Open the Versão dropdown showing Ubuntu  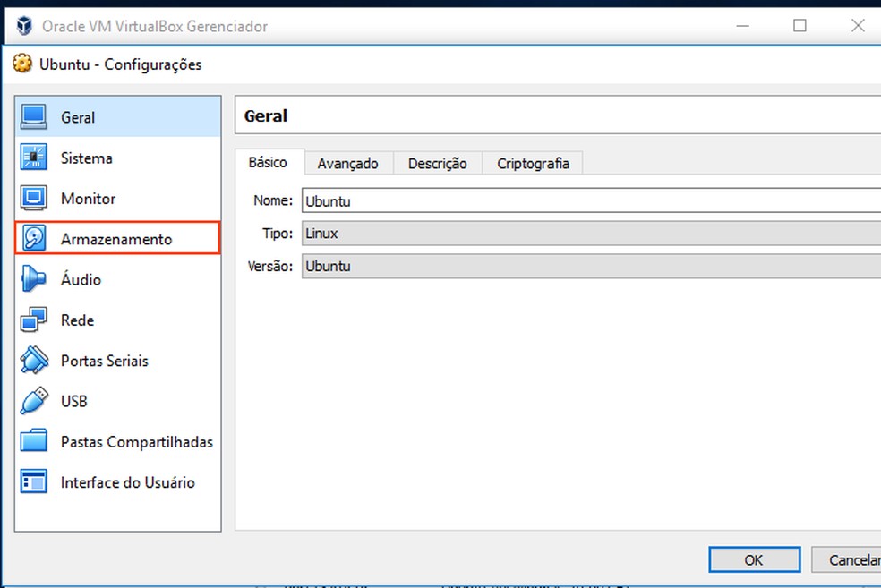pos(591,266)
